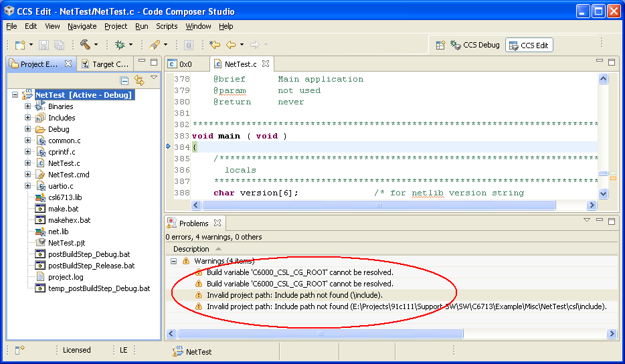Image resolution: width=625 pixels, height=364 pixels.
Task: Close the NetTest.c editor tab
Action: pos(266,64)
